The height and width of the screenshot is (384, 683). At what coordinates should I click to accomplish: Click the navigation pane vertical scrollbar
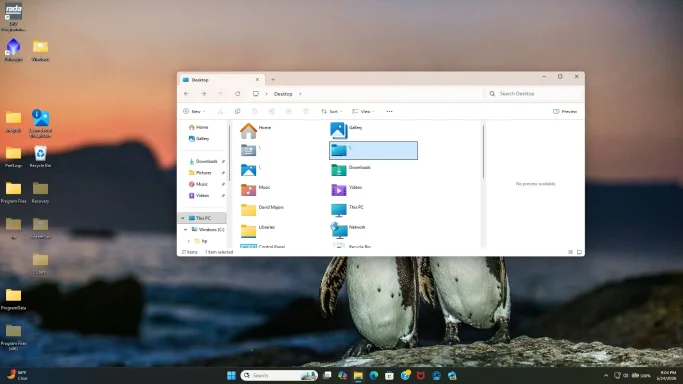(x=229, y=152)
